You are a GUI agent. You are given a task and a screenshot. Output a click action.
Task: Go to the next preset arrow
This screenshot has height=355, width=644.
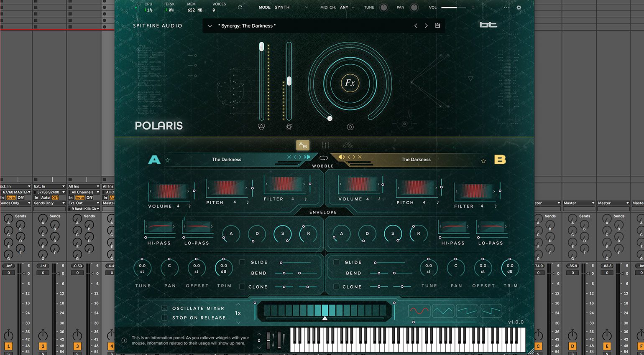pyautogui.click(x=426, y=25)
